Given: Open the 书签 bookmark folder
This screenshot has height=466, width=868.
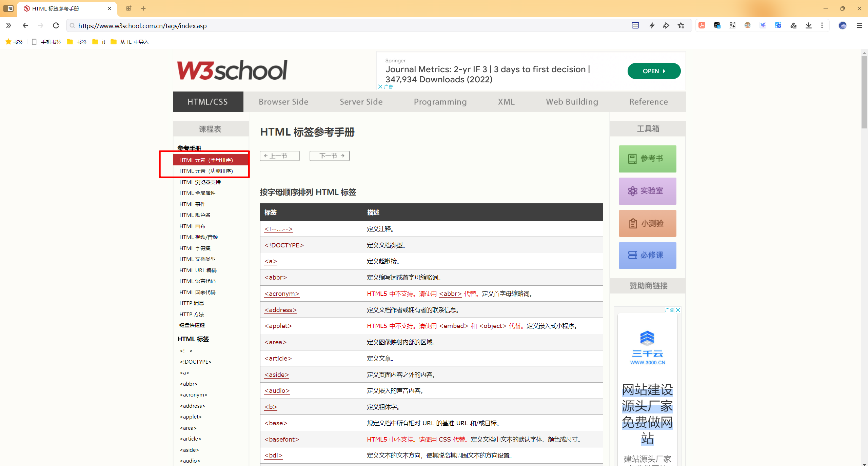Looking at the screenshot, I should pyautogui.click(x=77, y=42).
